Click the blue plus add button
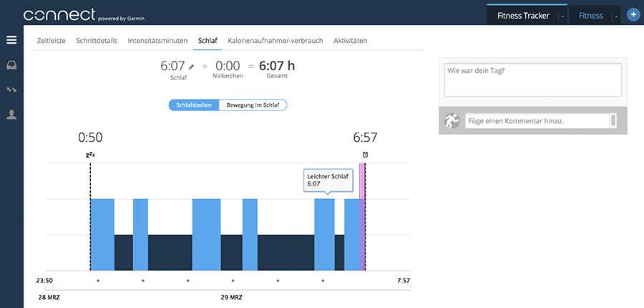The height and width of the screenshot is (308, 644). (633, 15)
